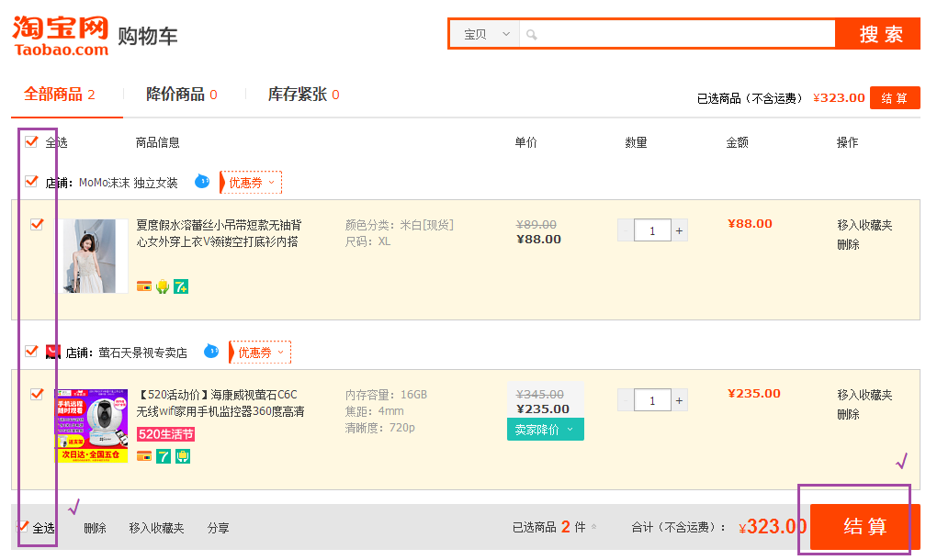Click the 520生活节 promotion tag
This screenshot has height=560, width=926.
point(166,434)
